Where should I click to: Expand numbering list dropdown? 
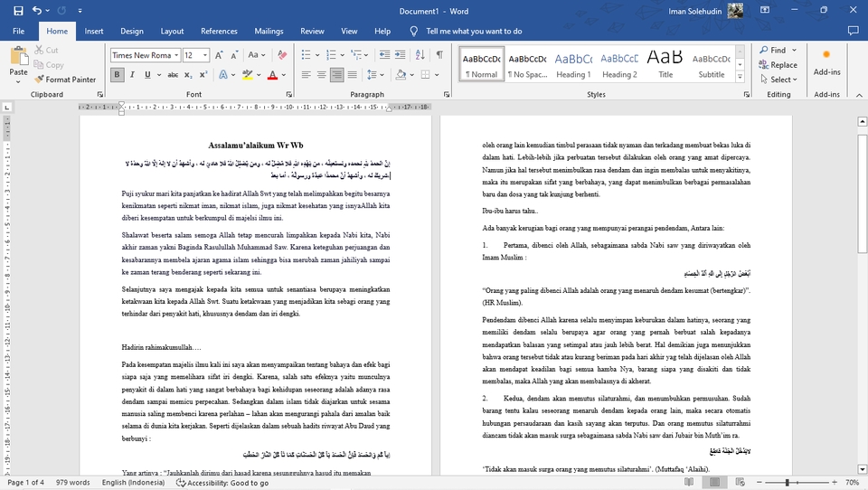point(342,55)
